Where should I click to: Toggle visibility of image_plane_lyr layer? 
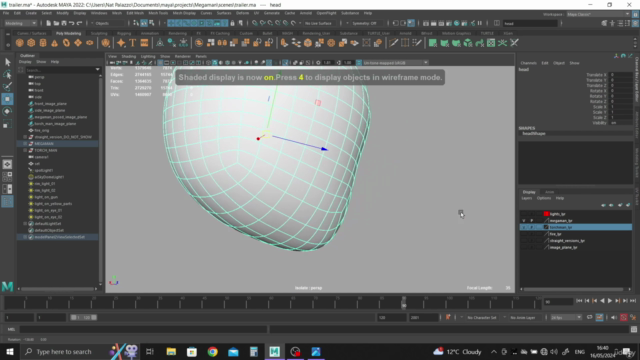coord(524,247)
